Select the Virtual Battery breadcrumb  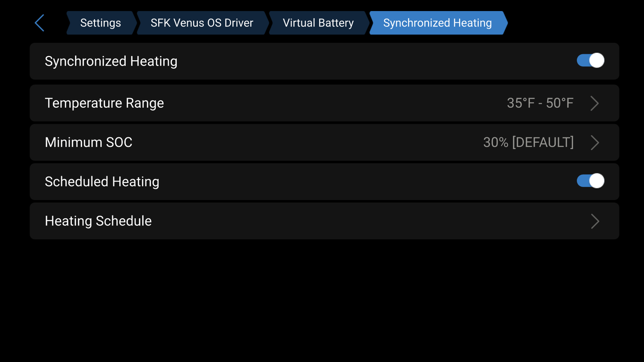coord(318,22)
